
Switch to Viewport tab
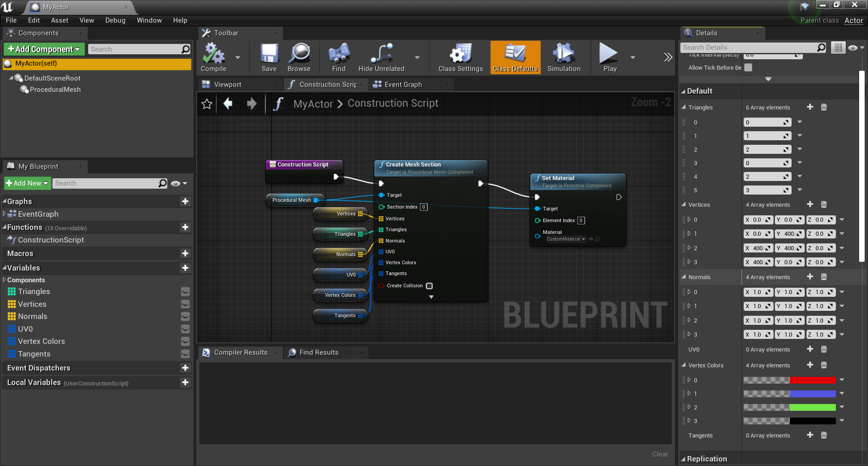[x=227, y=85]
